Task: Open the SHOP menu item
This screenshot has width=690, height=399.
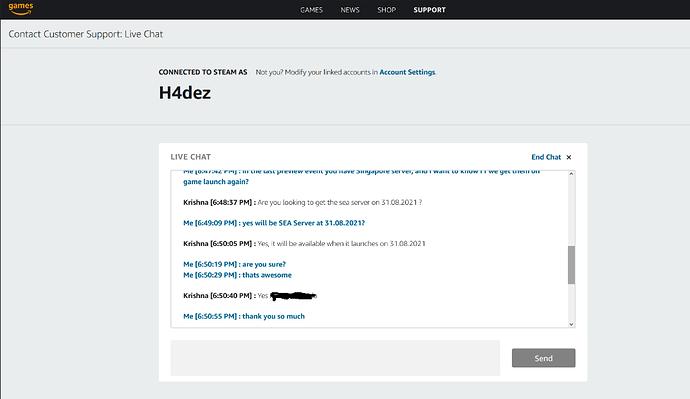Action: tap(386, 10)
